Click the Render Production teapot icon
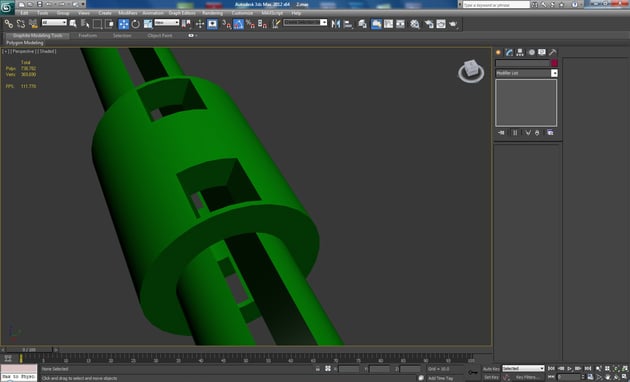630x382 pixels. click(453, 24)
